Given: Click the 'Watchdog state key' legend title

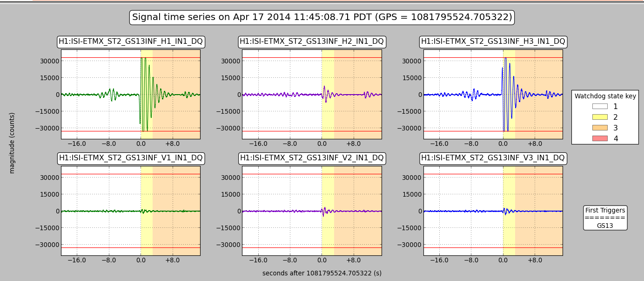Looking at the screenshot, I should (605, 96).
